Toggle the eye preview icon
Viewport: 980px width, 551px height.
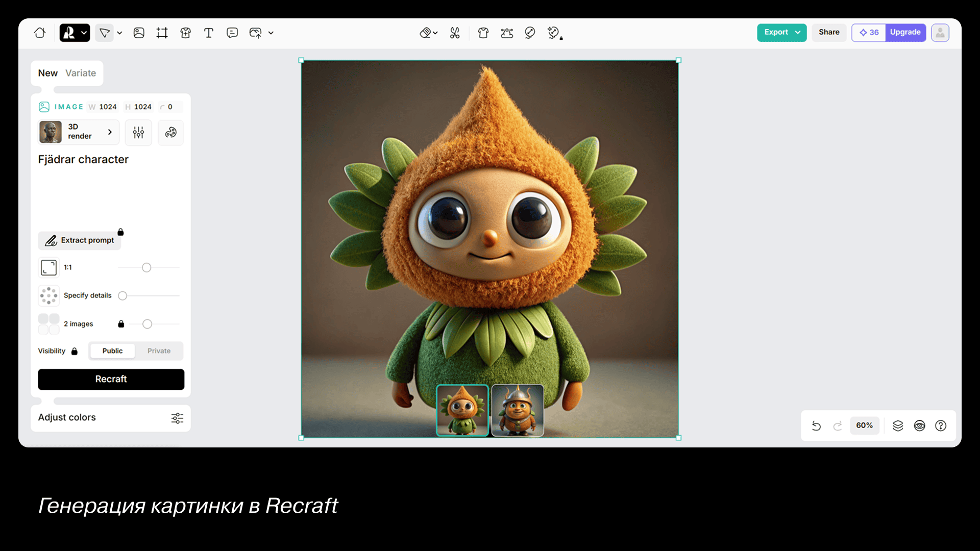[x=919, y=425]
